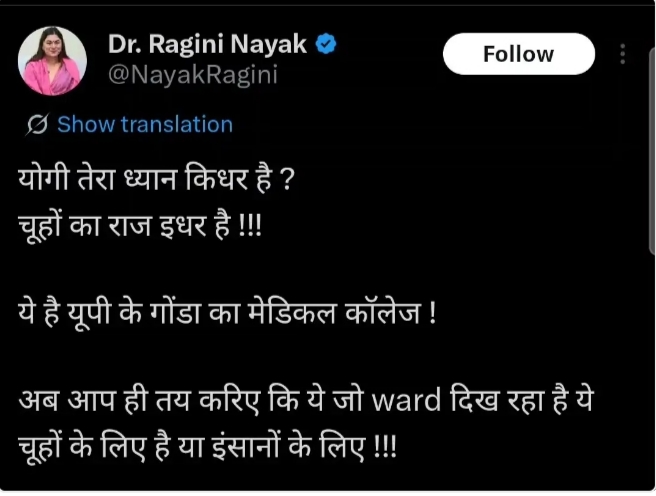
Task: Click the line 'चूहों का राज इधर है !!!'
Action: [140, 226]
